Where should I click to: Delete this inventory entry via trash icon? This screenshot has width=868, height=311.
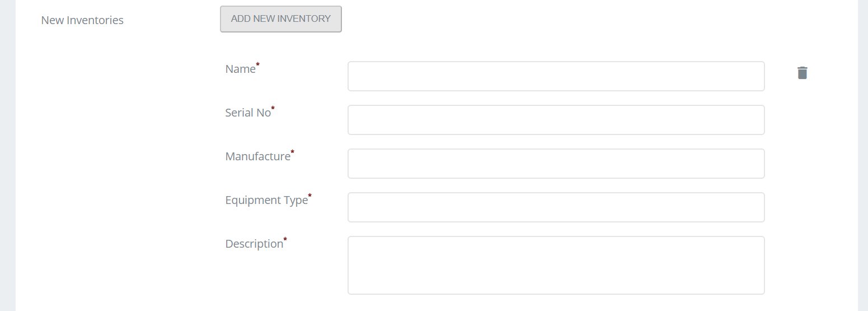(x=802, y=73)
